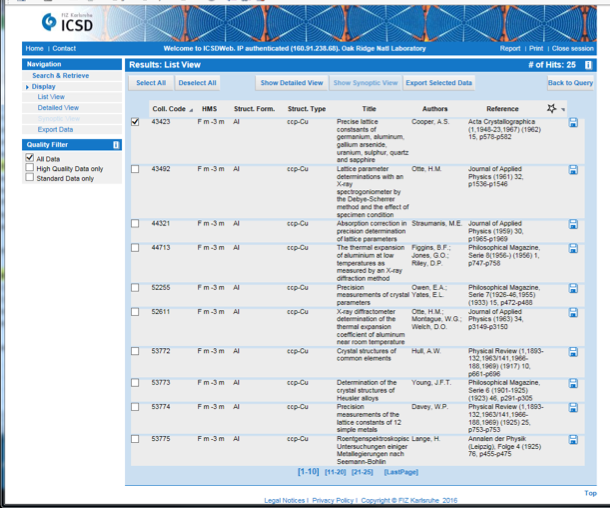610x508 pixels.
Task: Select Export Data in navigation sidebar
Action: (55, 129)
